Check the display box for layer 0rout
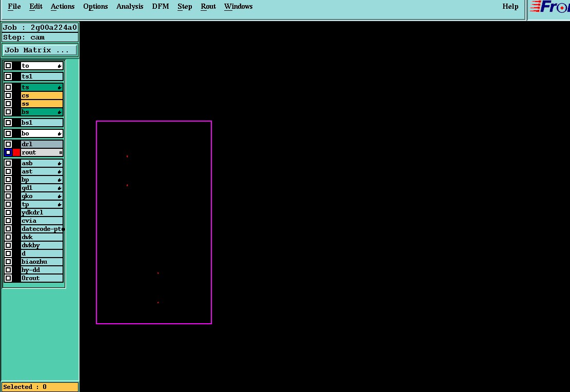The image size is (570, 392). point(8,278)
